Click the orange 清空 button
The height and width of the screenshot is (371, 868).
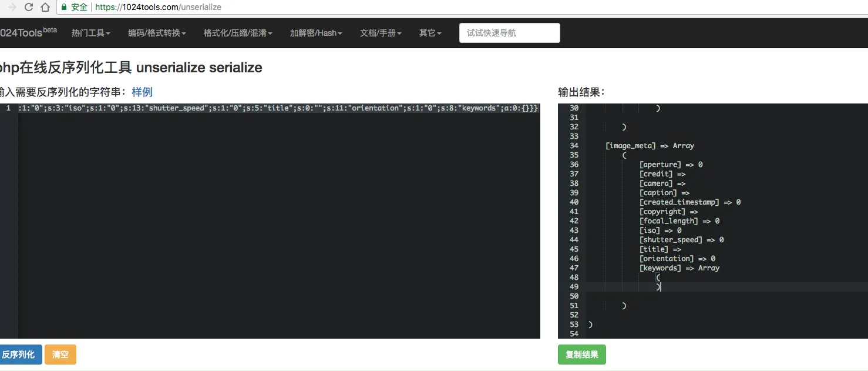[60, 355]
